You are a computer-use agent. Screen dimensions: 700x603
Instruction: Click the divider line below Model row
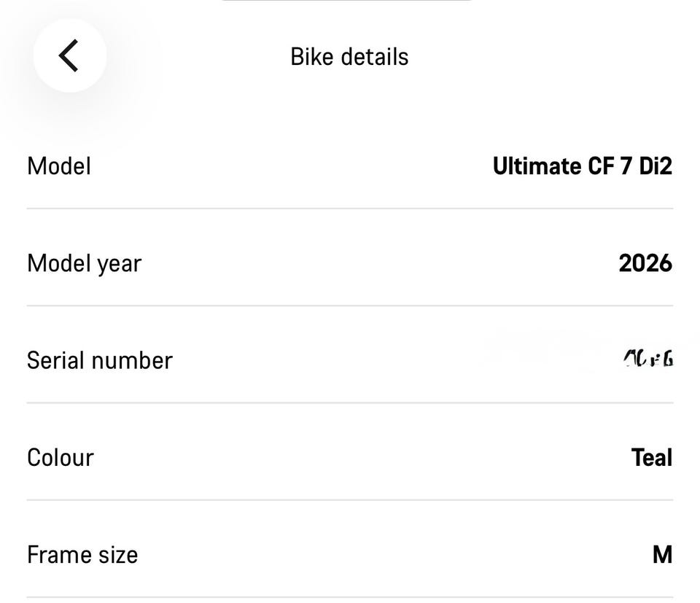350,209
